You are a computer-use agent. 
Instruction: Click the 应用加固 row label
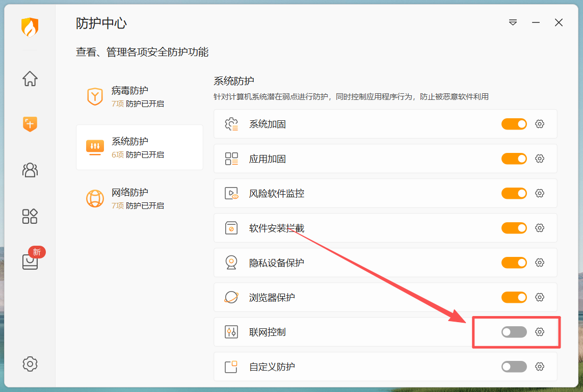point(268,159)
